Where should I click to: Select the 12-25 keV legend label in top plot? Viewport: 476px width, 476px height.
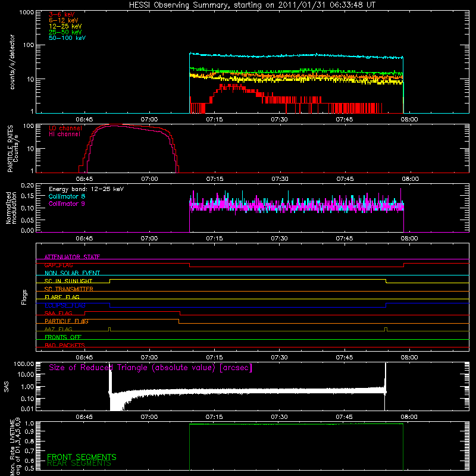point(65,26)
